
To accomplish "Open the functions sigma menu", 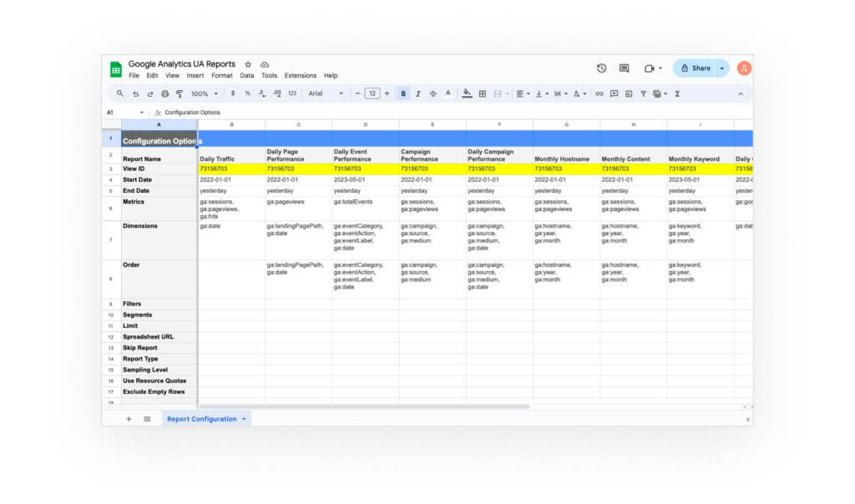I will pyautogui.click(x=678, y=93).
